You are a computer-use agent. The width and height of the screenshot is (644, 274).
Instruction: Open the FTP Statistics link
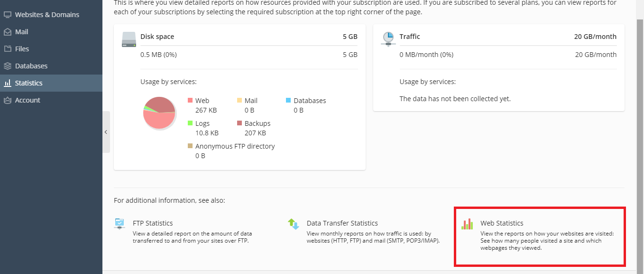click(153, 223)
